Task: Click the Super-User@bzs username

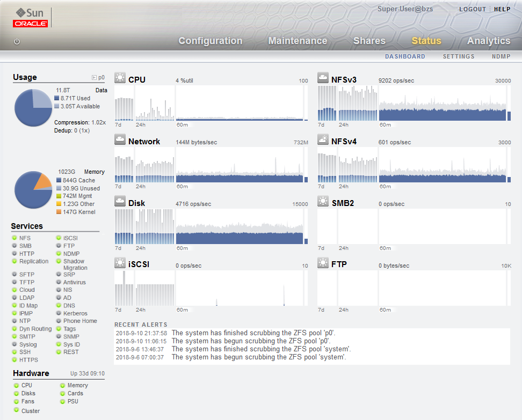Action: (405, 9)
